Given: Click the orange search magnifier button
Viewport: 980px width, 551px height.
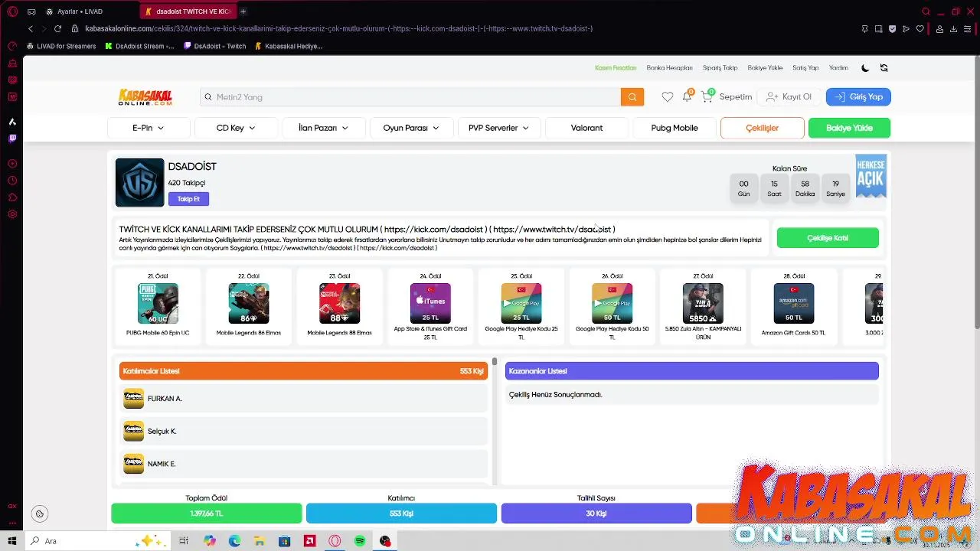Looking at the screenshot, I should (x=632, y=97).
